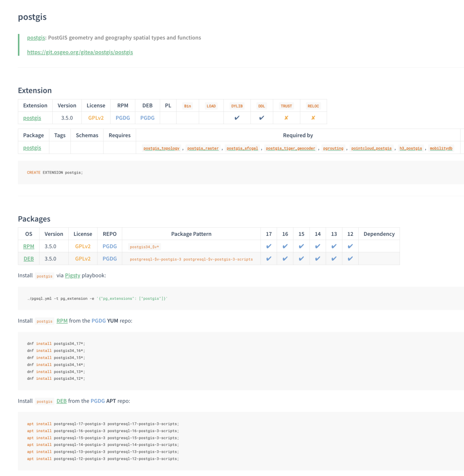Screen dimensions: 464x476
Task: Click postgis link in Package row
Action: tap(32, 147)
